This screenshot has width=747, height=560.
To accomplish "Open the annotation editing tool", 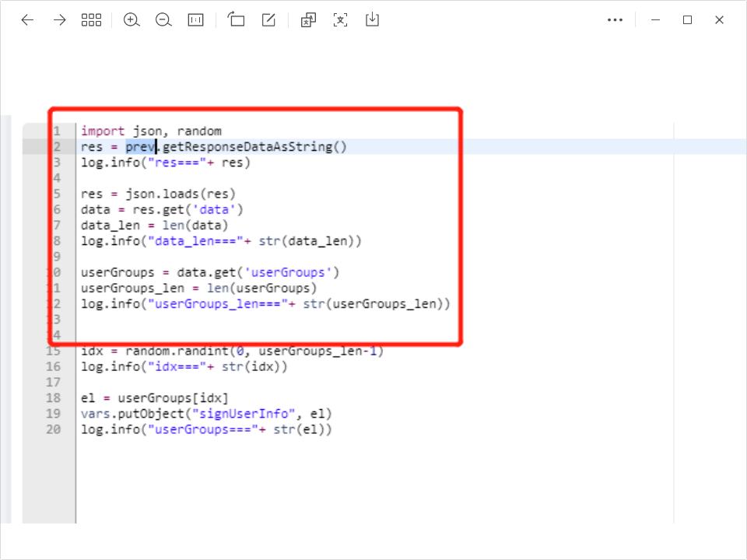I will (268, 19).
